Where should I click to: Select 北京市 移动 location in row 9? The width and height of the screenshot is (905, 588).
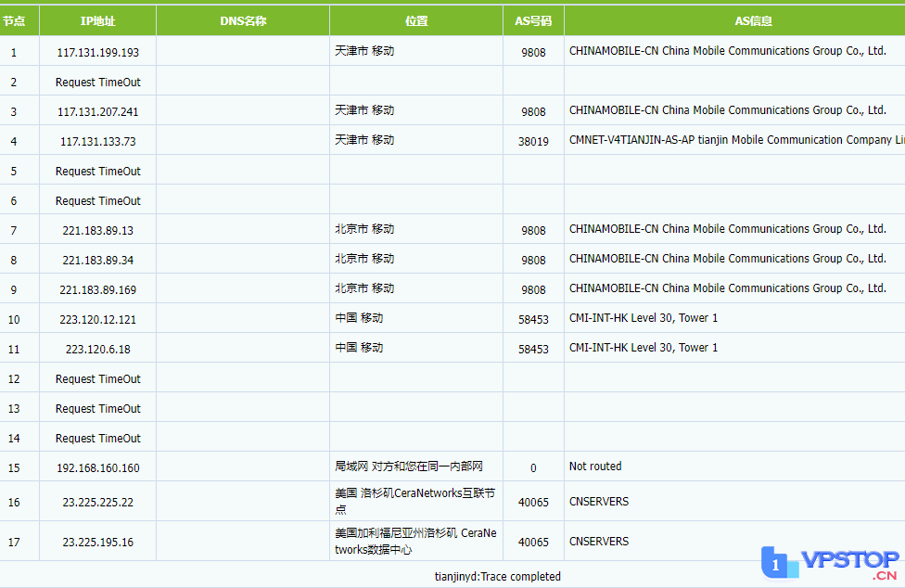click(364, 288)
